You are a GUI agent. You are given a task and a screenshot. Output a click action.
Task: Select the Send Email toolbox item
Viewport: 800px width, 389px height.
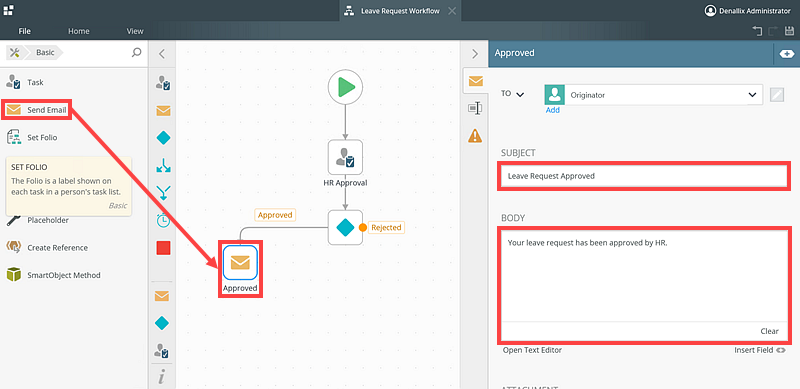[36, 110]
